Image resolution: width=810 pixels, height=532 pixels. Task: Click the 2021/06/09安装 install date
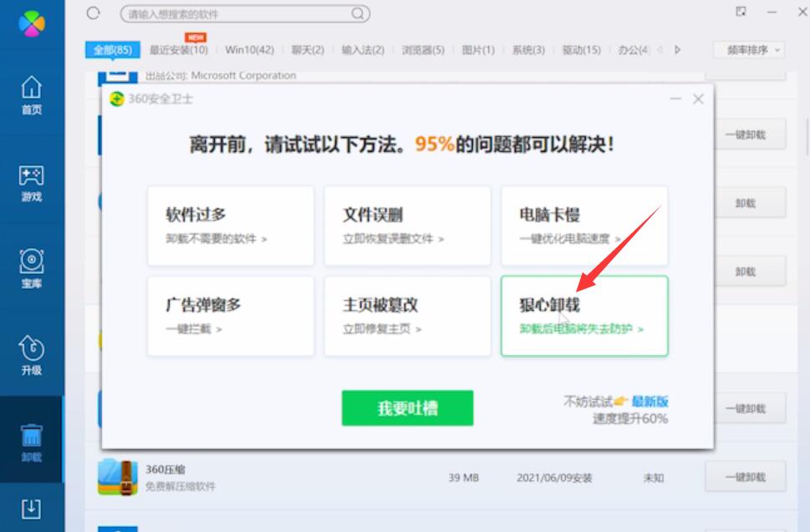554,478
